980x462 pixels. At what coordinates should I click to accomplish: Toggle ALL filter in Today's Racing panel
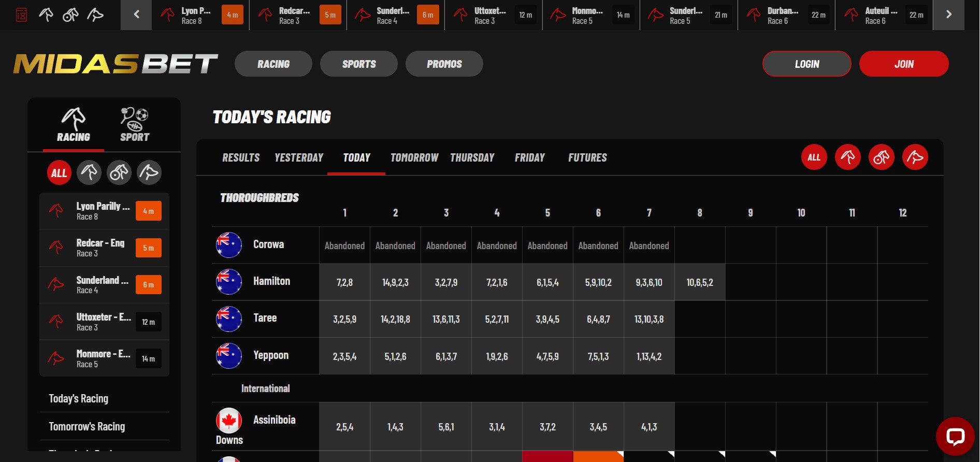coord(814,157)
